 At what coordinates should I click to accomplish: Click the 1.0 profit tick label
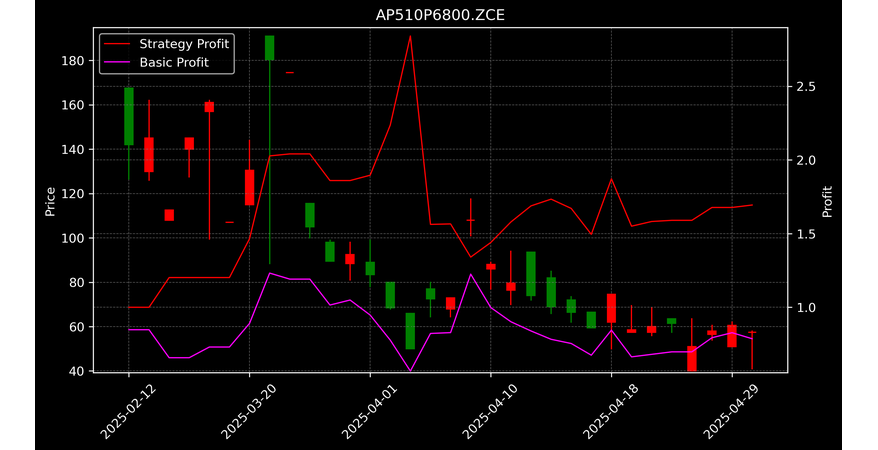806,307
